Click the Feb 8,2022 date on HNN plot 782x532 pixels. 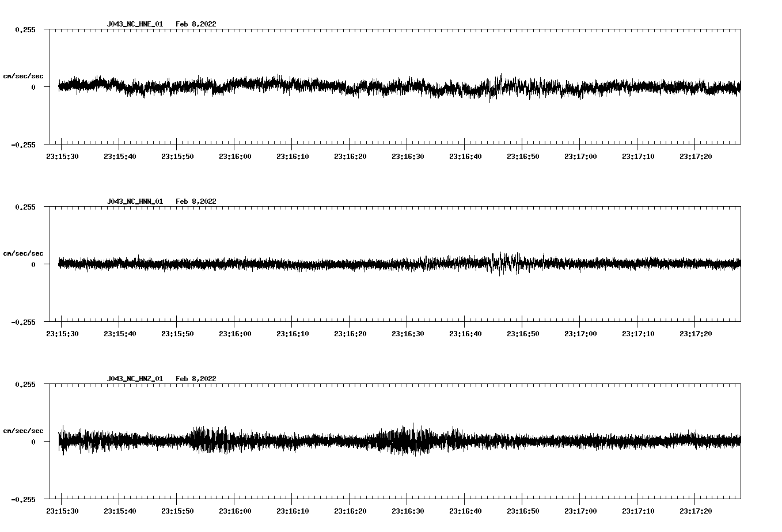pyautogui.click(x=196, y=202)
